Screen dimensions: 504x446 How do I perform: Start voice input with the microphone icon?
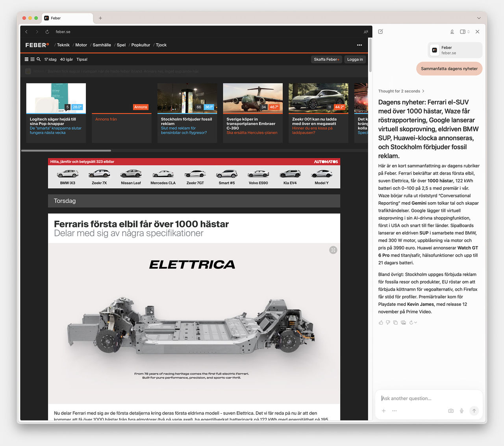(461, 411)
